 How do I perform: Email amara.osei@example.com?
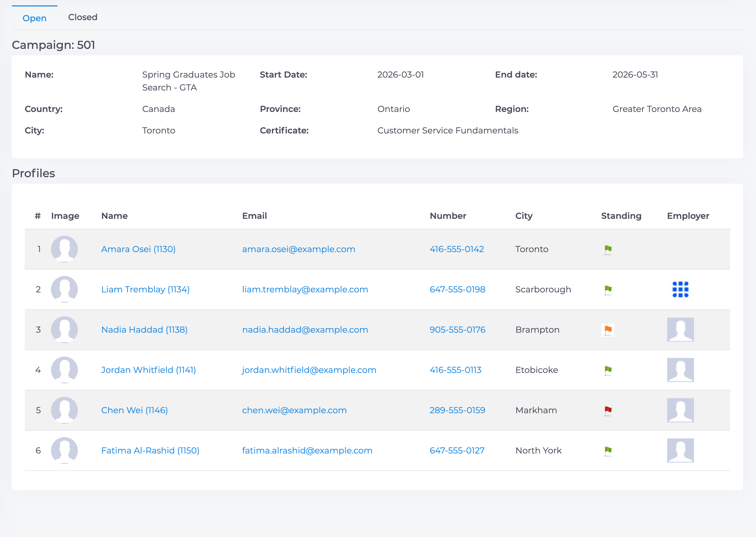pos(299,249)
